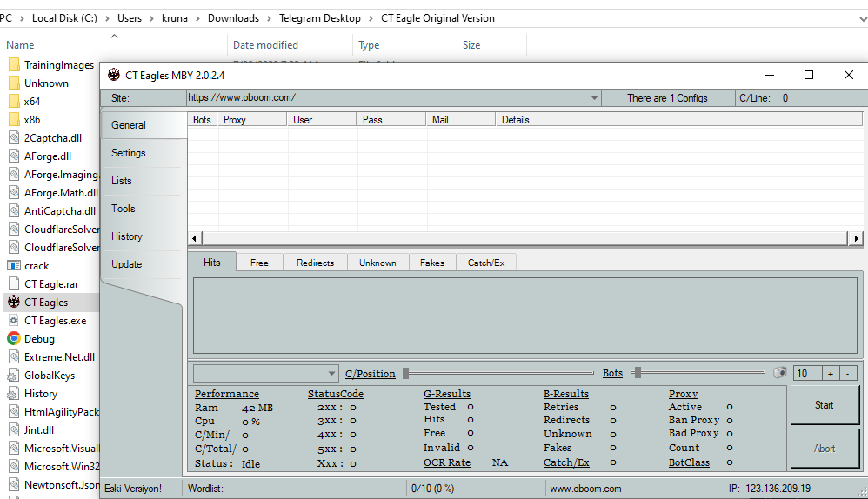Click the right arrow of the horizontal scrollbar
Viewport: 868px width, 499px height.
(x=857, y=238)
